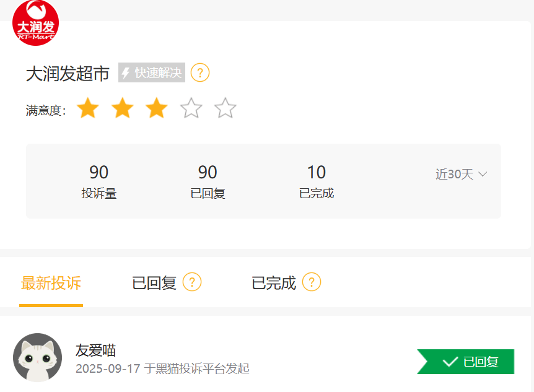Click the green 已回复 status label
Image resolution: width=534 pixels, height=392 pixels.
point(466,362)
